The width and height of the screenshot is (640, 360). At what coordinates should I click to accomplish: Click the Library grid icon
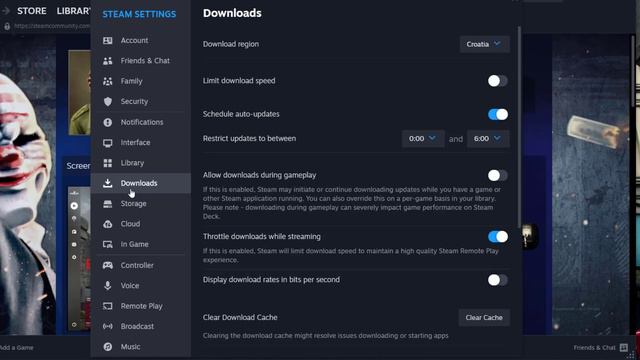click(108, 163)
